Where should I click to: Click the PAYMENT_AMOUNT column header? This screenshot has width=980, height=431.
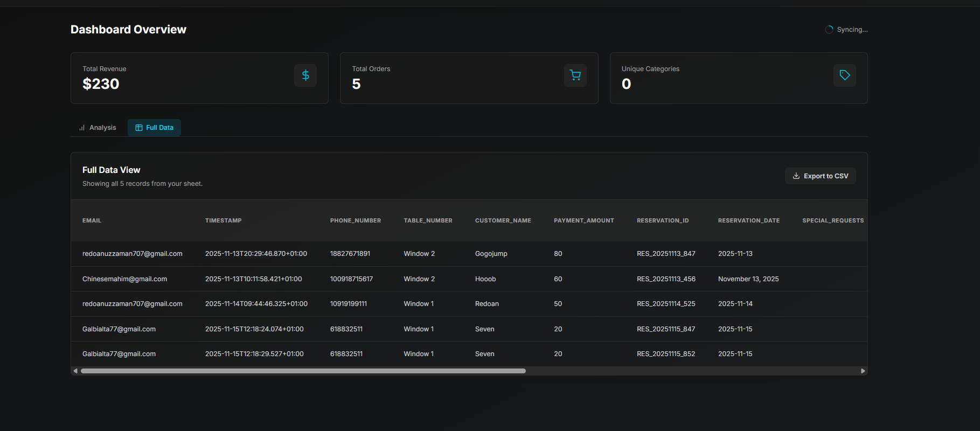pyautogui.click(x=583, y=220)
